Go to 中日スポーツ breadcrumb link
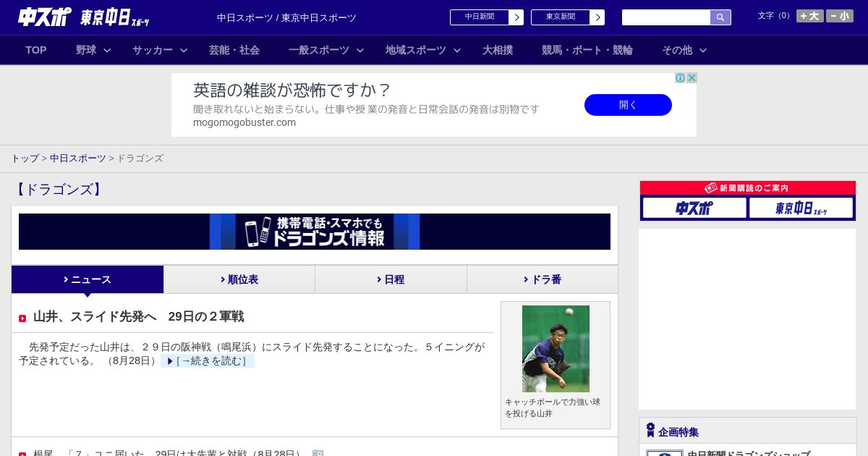 click(x=78, y=159)
